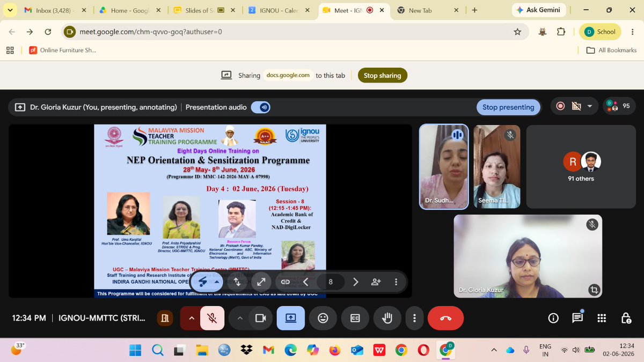Open dropdown arrow next to camera-off indicator
Viewport: 644px width, 362px height.
tap(590, 106)
